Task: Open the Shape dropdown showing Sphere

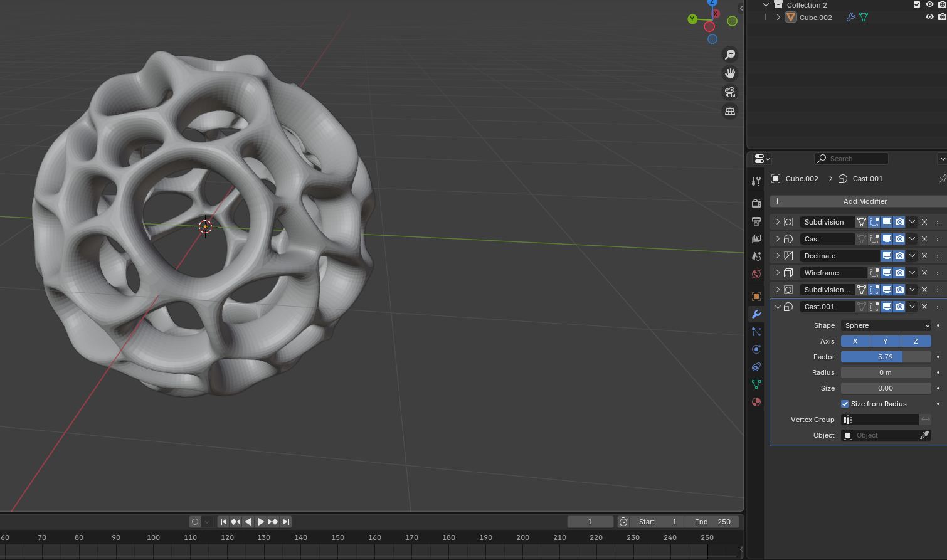Action: click(886, 325)
